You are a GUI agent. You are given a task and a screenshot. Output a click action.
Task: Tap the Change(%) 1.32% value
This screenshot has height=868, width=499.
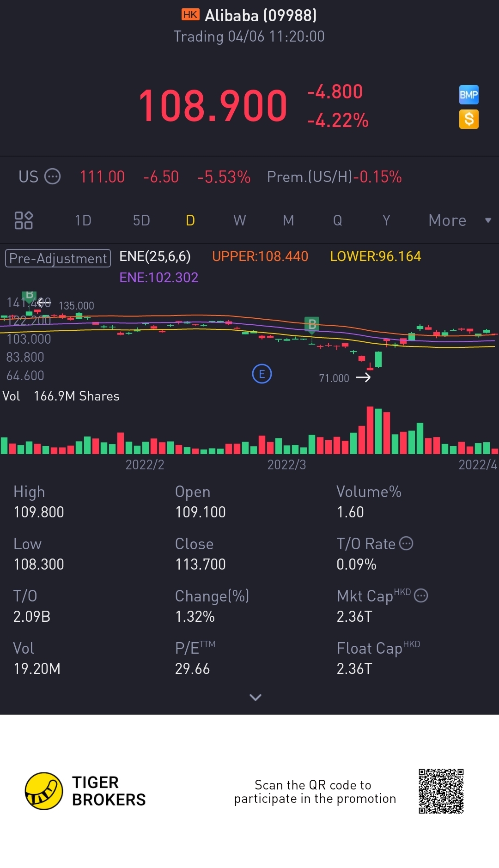pos(195,616)
